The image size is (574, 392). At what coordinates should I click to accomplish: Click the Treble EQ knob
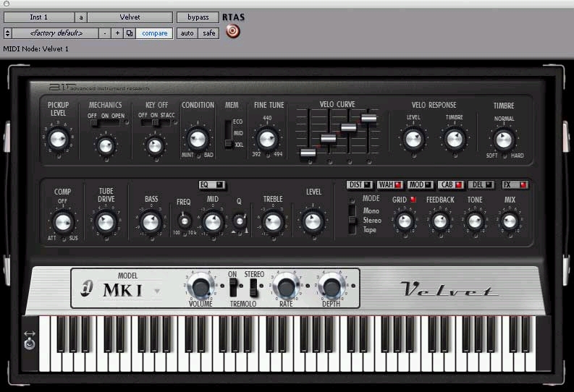pos(273,222)
